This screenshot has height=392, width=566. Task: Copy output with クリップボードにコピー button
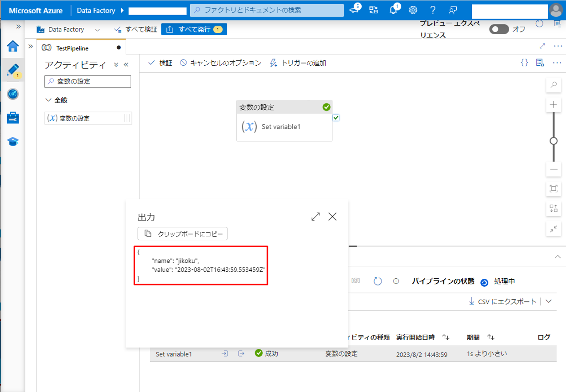click(x=183, y=234)
